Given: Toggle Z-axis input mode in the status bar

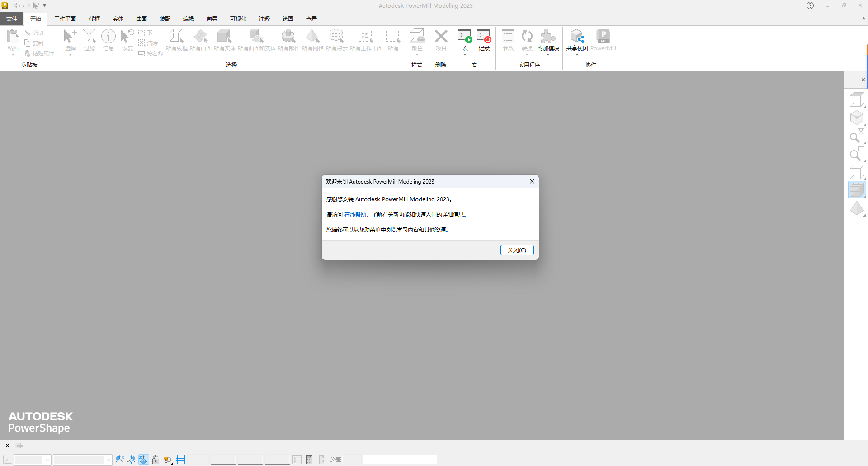Looking at the screenshot, I should (144, 459).
